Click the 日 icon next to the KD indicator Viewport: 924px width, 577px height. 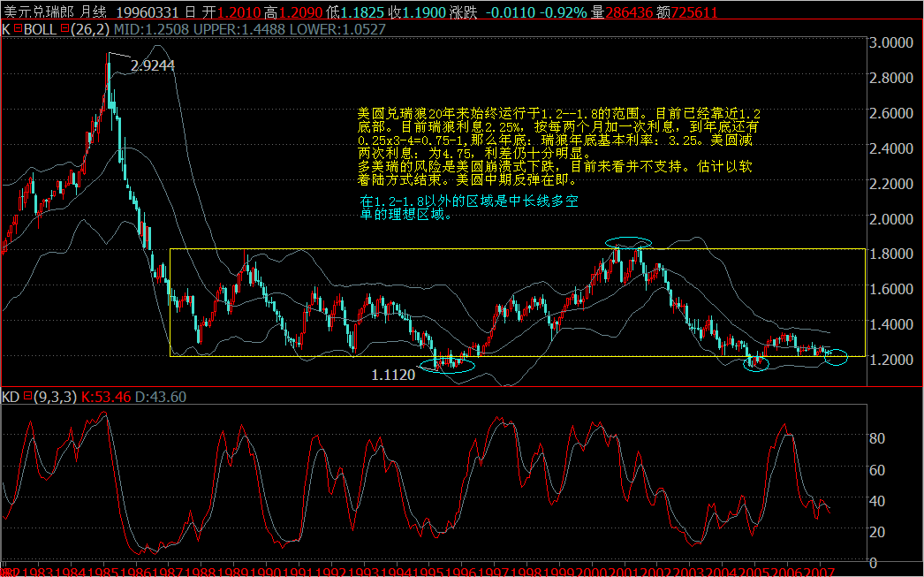27,398
